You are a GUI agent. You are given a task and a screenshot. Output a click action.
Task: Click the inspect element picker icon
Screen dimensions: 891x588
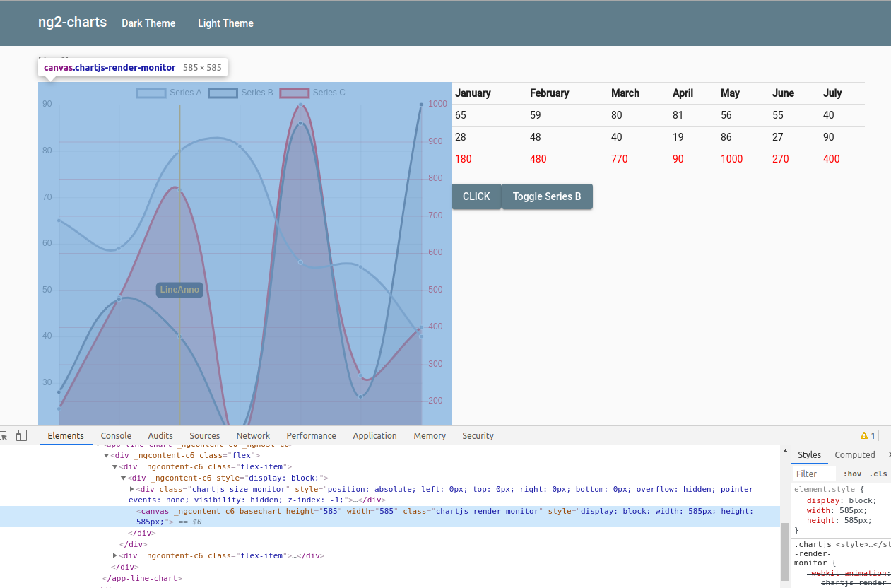coord(3,435)
